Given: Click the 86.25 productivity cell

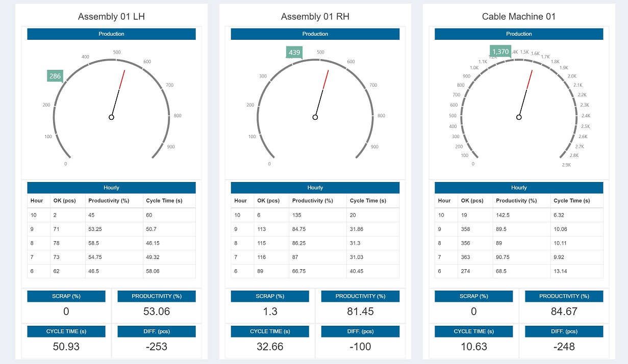Looking at the screenshot, I should pos(318,243).
